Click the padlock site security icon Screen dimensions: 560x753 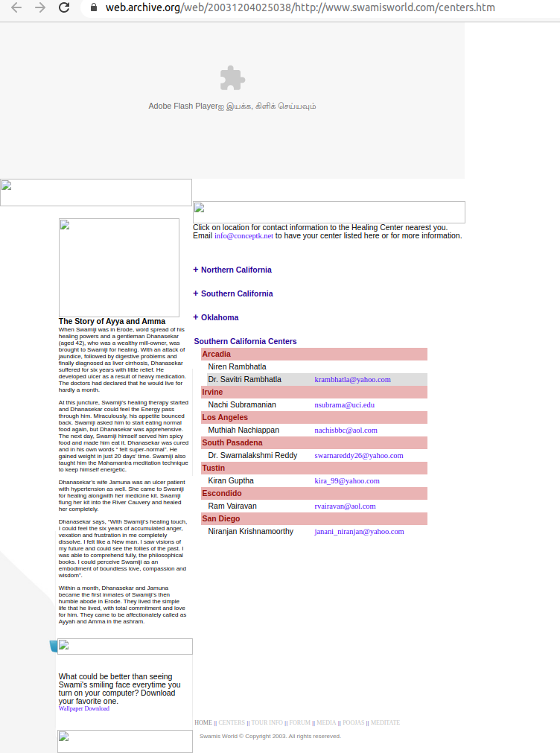[x=94, y=8]
